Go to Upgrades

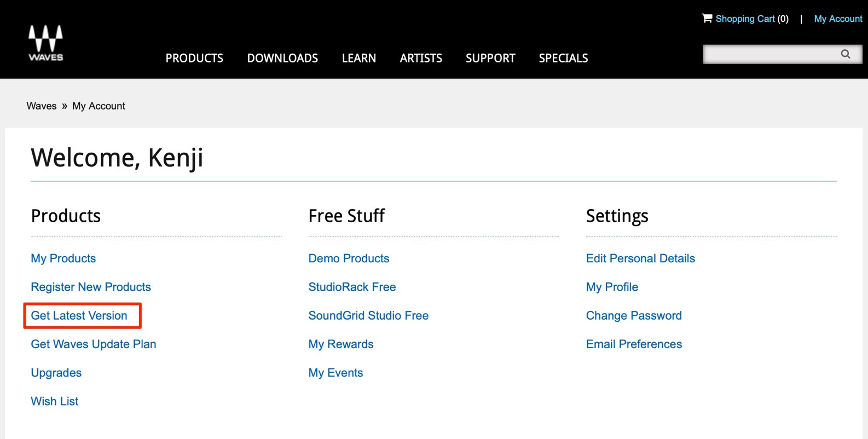56,373
